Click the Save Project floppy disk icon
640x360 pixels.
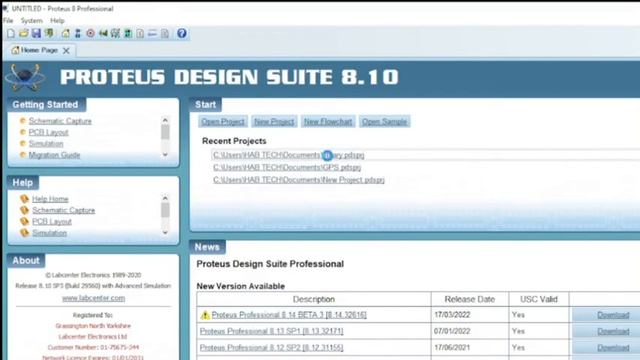[36, 33]
